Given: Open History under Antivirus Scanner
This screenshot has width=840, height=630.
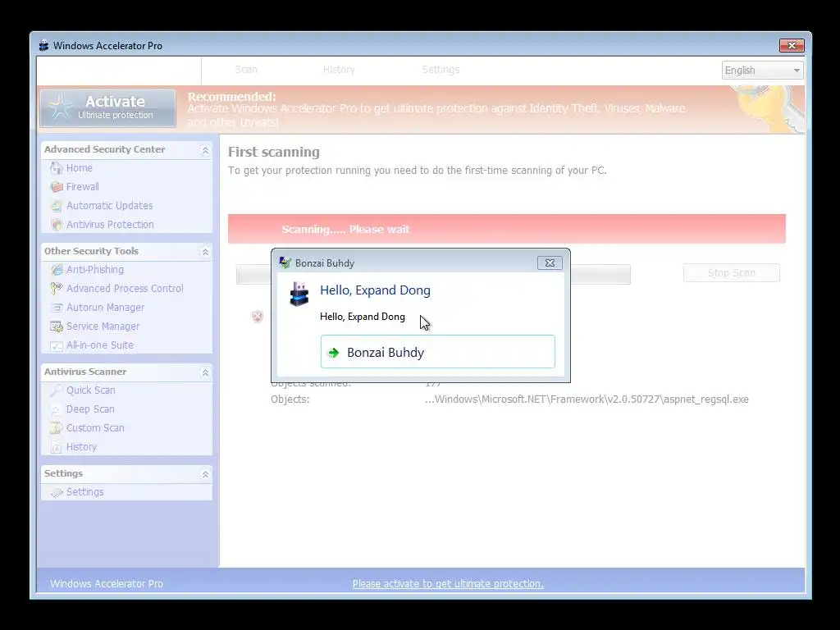Looking at the screenshot, I should click(81, 447).
